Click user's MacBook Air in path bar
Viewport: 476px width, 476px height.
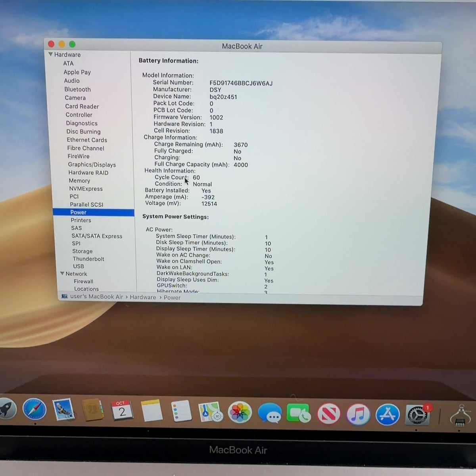96,297
